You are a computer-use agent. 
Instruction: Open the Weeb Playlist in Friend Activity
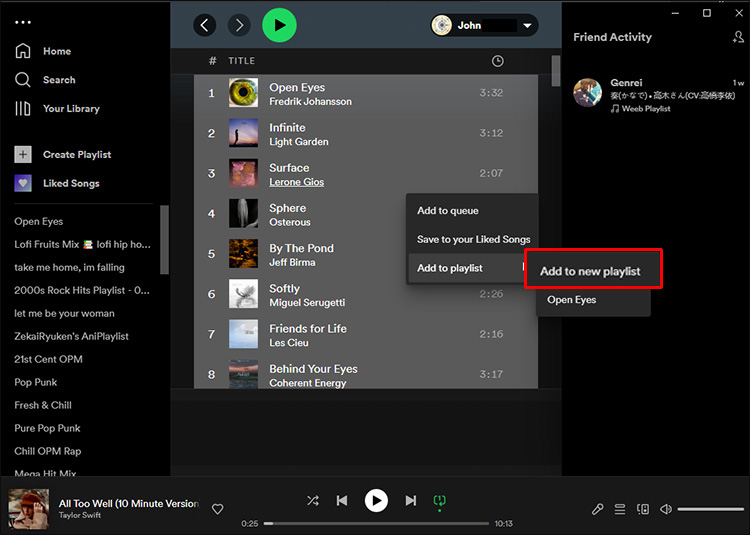click(x=646, y=109)
